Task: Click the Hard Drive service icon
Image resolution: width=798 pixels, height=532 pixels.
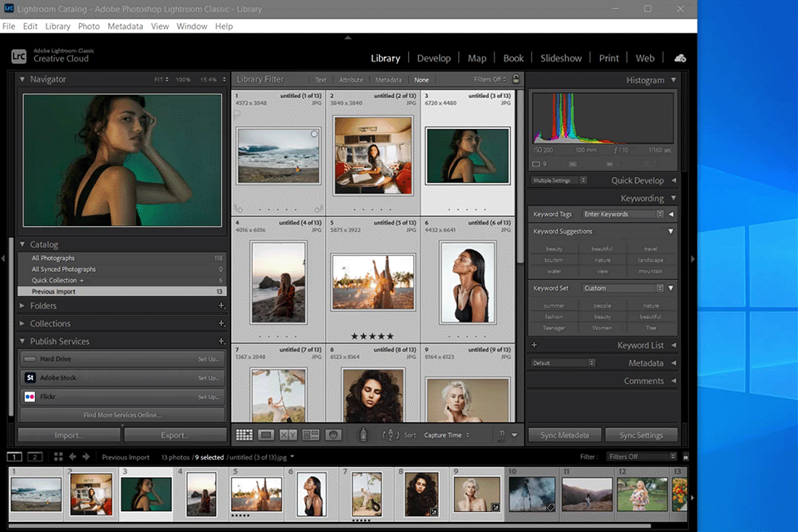Action: click(x=30, y=358)
